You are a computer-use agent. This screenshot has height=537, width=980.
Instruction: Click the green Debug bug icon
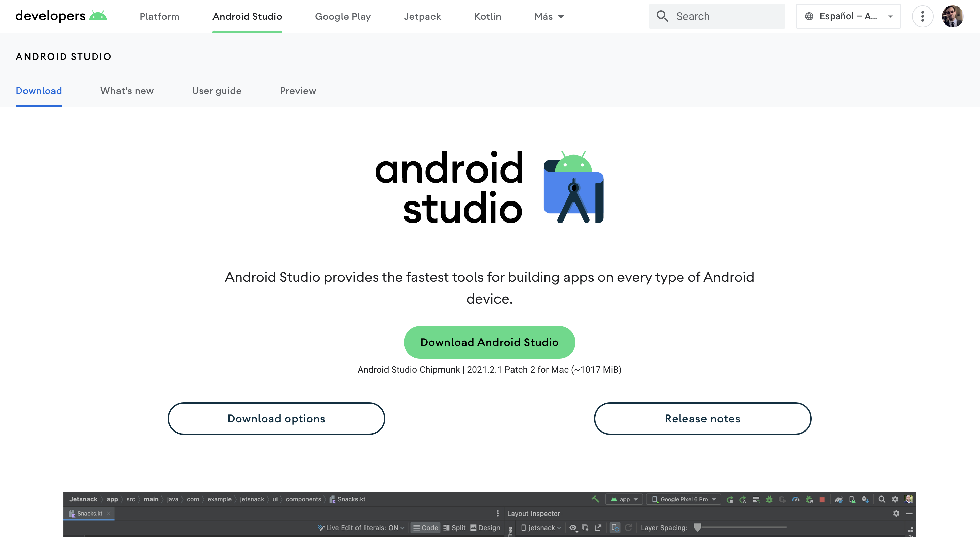(769, 499)
